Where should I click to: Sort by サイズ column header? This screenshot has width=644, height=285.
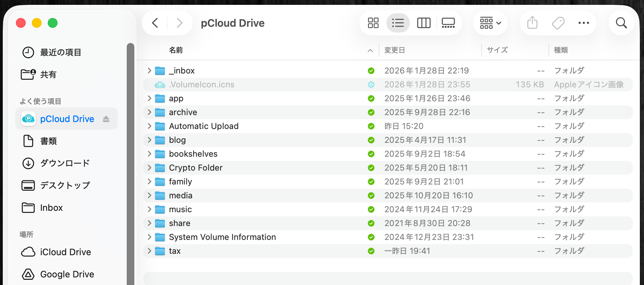pos(497,50)
